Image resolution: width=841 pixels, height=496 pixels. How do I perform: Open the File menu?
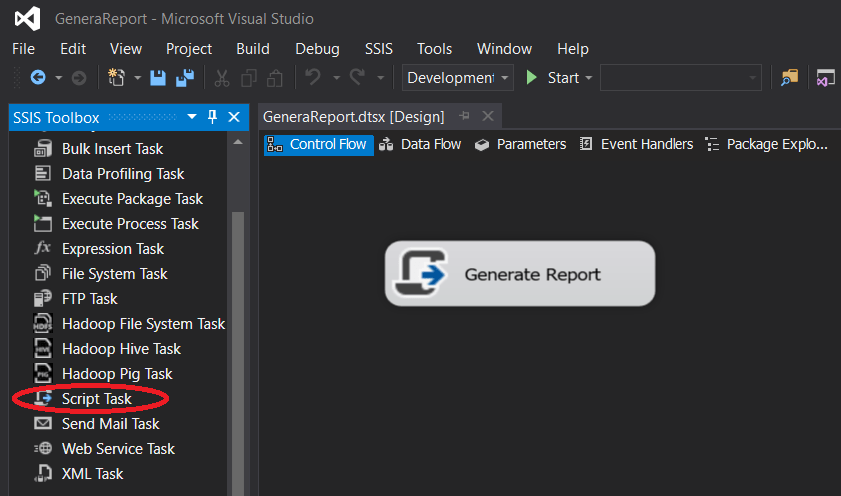[x=24, y=49]
